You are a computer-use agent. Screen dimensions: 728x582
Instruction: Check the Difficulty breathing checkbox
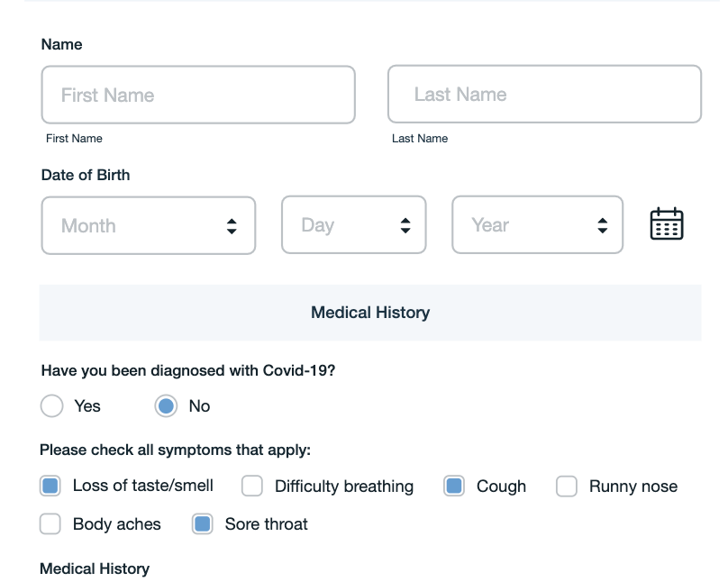252,487
